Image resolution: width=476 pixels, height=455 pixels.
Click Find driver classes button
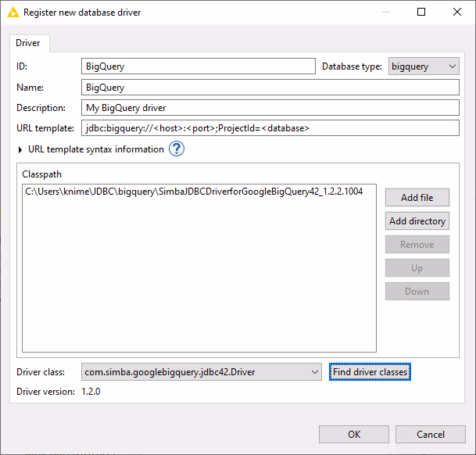point(370,372)
